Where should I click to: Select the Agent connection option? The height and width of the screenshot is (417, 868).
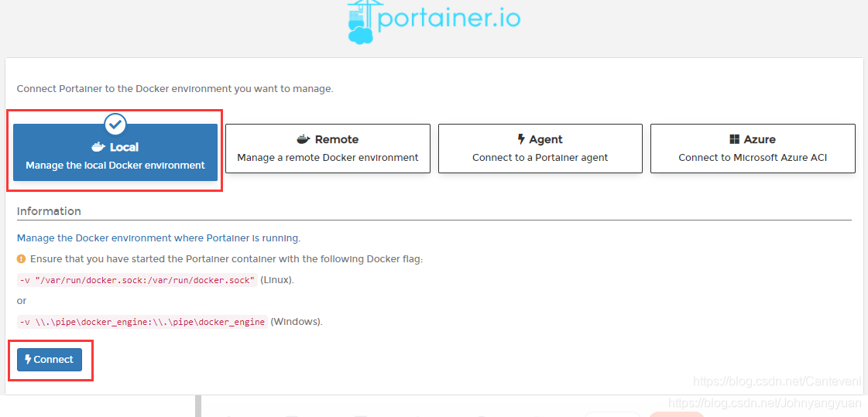540,149
